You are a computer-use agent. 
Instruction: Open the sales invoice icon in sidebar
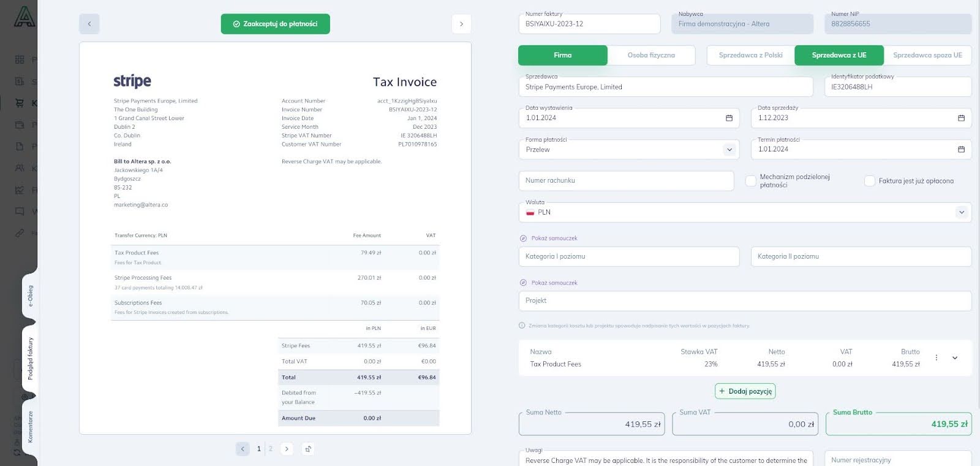pos(20,82)
